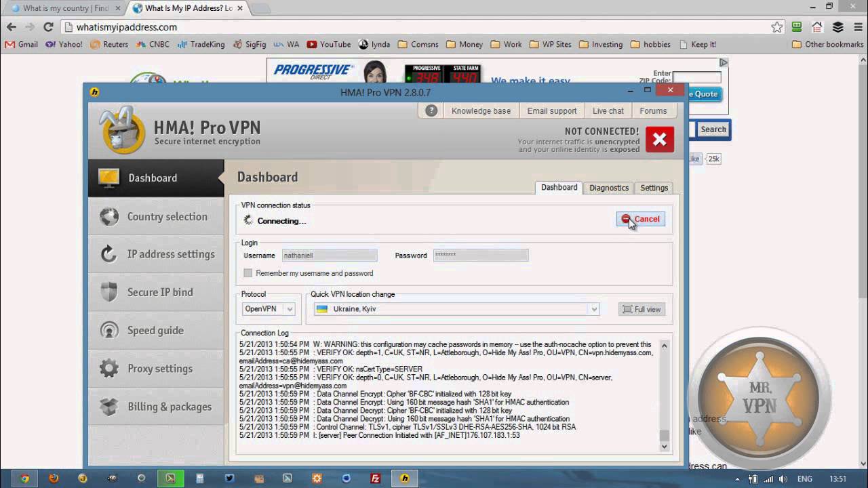Show hidden system tray icons
Viewport: 868px width, 488px height.
(737, 479)
